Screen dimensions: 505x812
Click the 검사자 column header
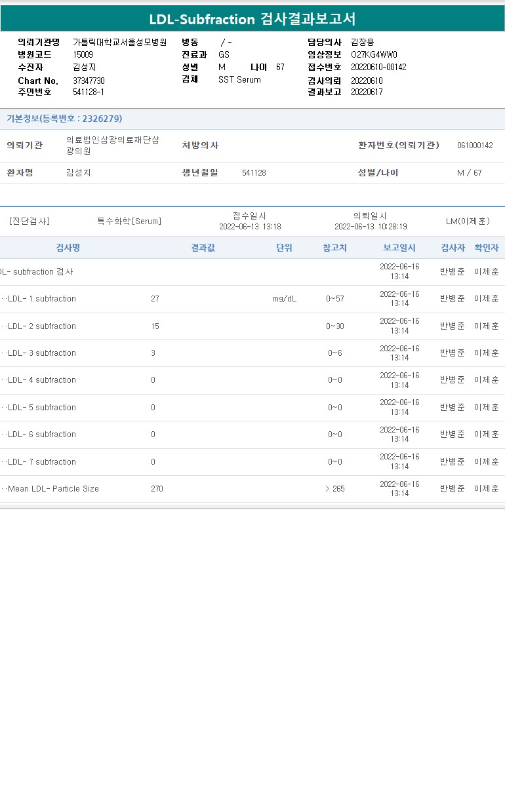pyautogui.click(x=453, y=248)
